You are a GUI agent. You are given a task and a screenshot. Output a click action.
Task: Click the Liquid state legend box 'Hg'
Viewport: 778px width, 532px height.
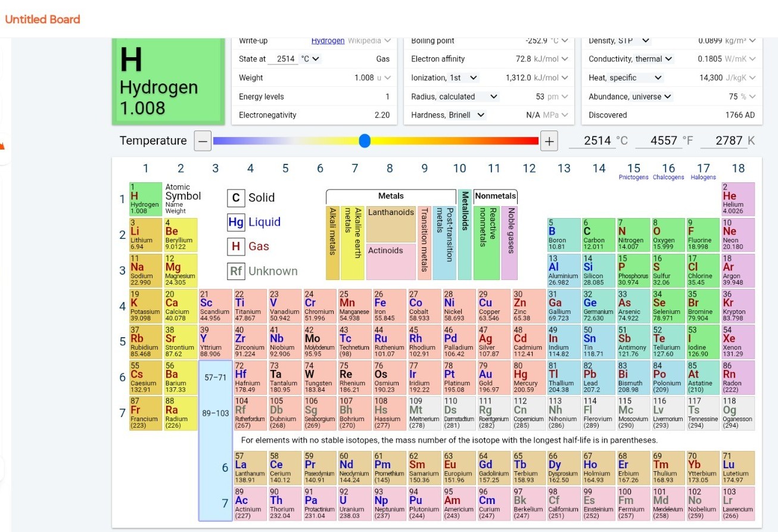[x=236, y=222]
